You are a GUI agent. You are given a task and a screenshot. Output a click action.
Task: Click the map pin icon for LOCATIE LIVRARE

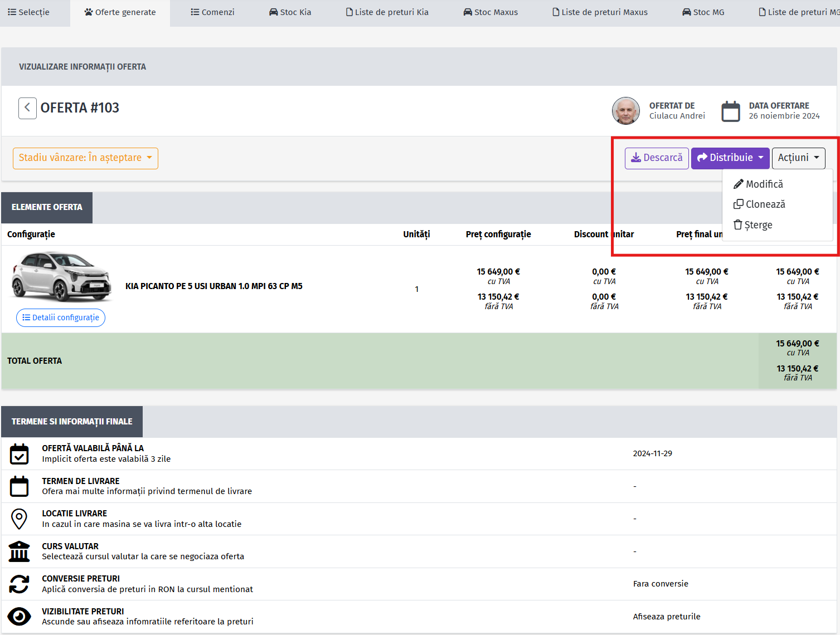[x=20, y=519]
